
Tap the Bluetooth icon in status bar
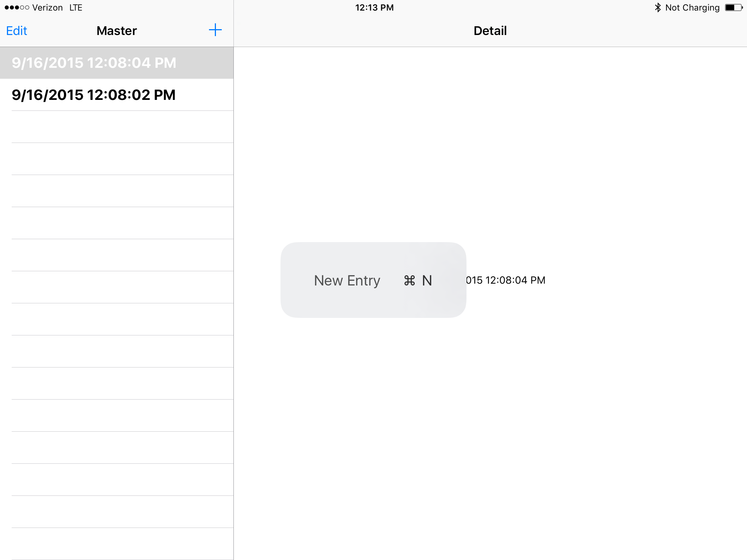(658, 7)
